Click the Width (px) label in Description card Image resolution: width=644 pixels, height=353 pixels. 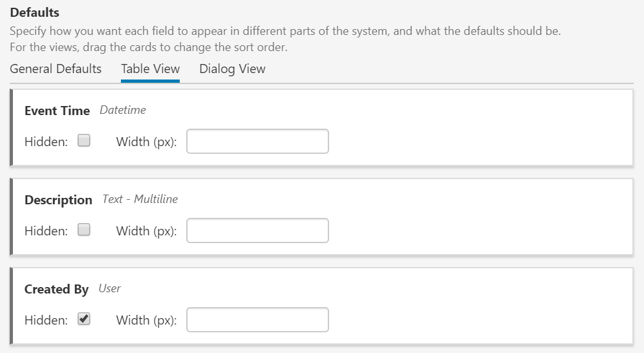pyautogui.click(x=146, y=231)
